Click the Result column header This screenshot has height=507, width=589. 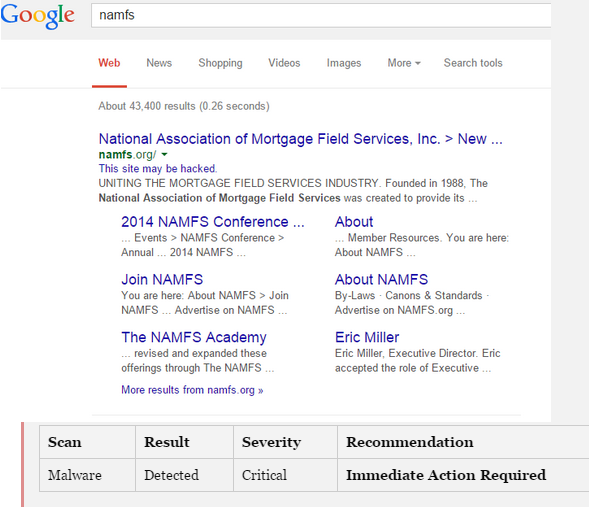[x=184, y=442]
